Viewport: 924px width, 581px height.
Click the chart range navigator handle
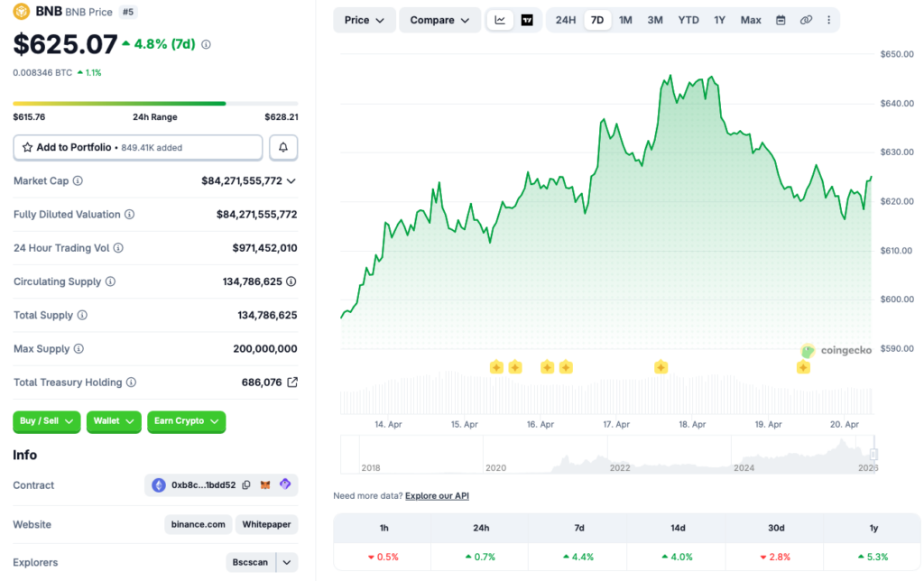(x=873, y=454)
